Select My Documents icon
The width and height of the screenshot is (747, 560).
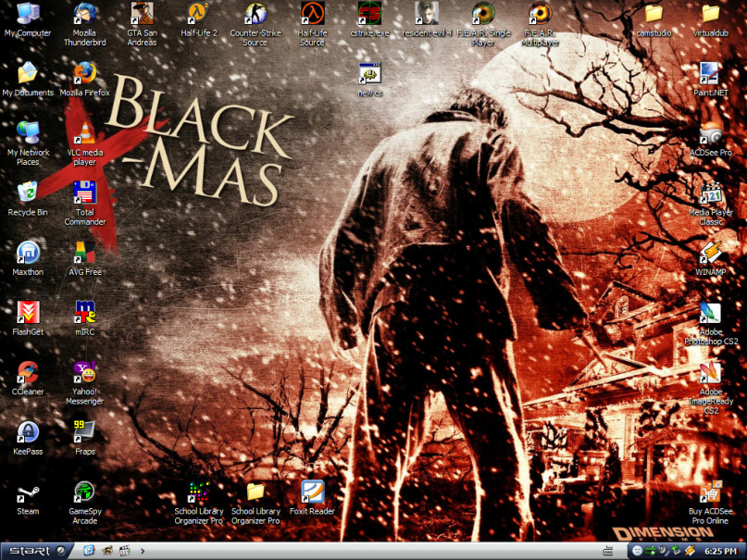[x=28, y=80]
